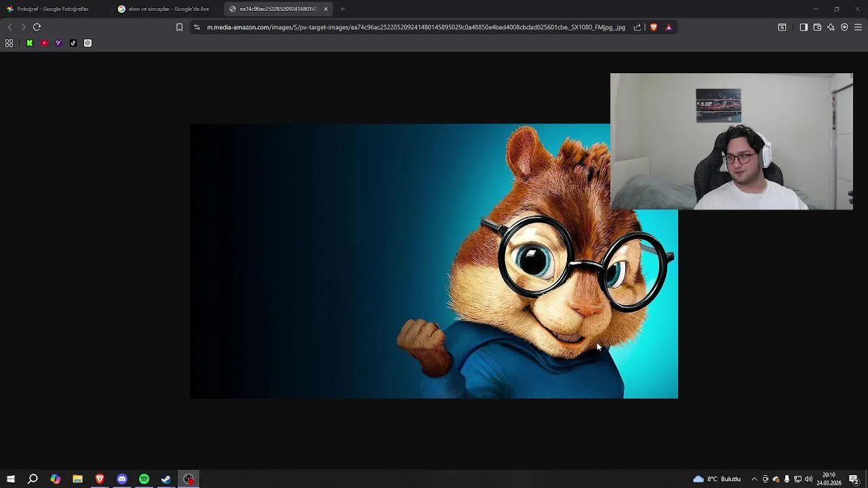Close the ea74c96ac image tab
The image size is (868, 488).
(x=325, y=9)
